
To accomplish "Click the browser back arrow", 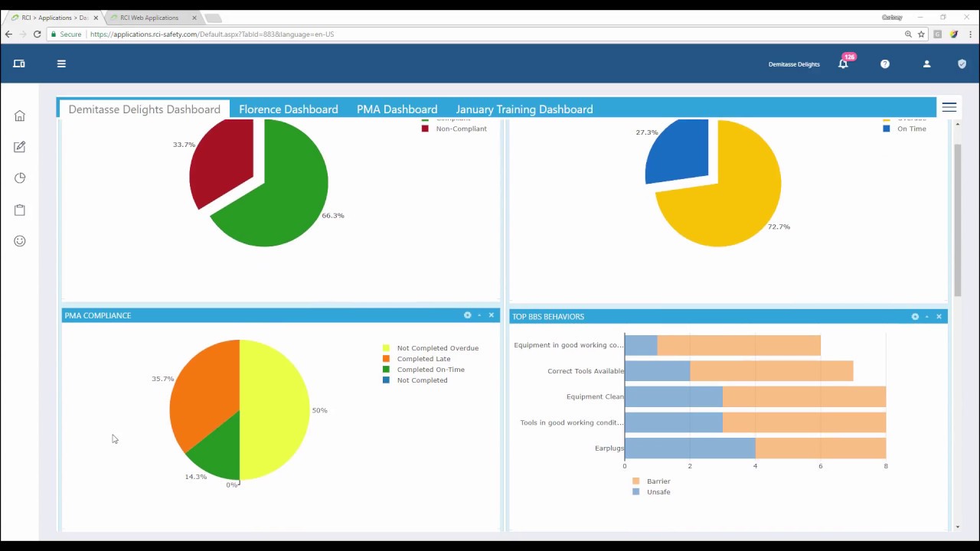I will 8,34.
